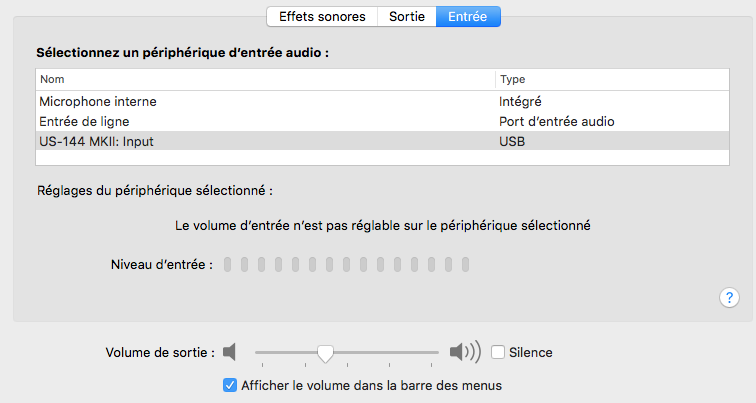
Task: Enable the Silence checkbox
Action: (498, 352)
